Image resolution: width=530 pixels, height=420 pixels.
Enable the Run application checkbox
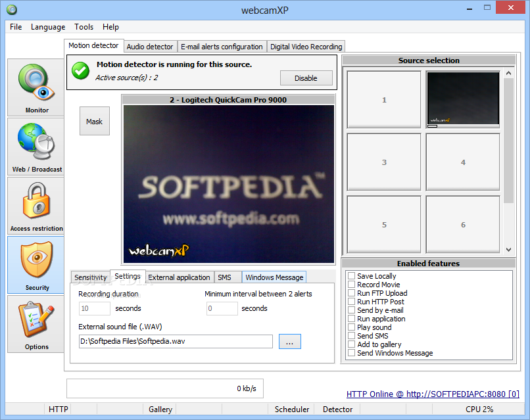coord(352,318)
